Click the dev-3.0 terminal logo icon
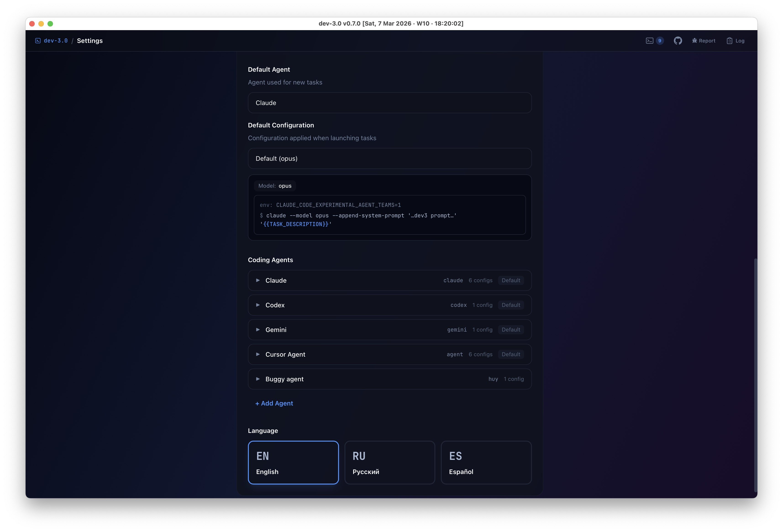Image resolution: width=783 pixels, height=532 pixels. coord(38,40)
